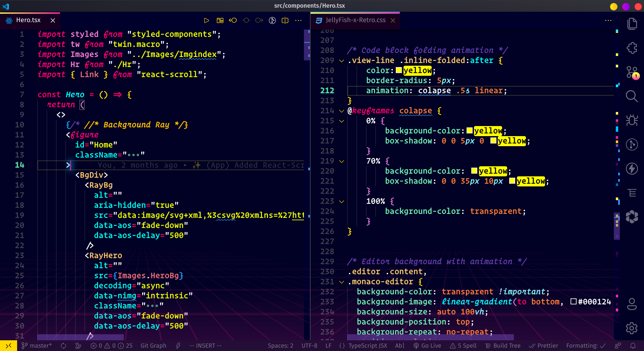
Task: Go to next change arrow icon
Action: [259, 20]
